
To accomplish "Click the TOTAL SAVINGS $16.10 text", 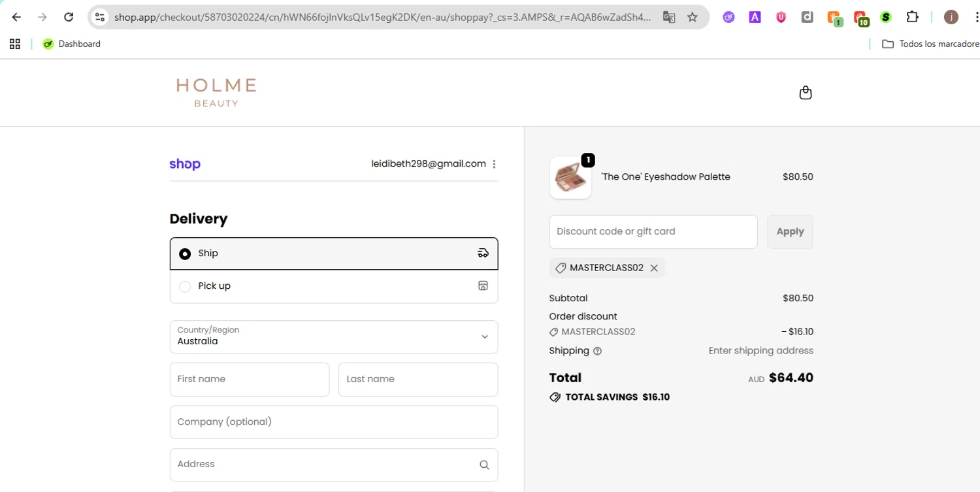I will tap(617, 397).
